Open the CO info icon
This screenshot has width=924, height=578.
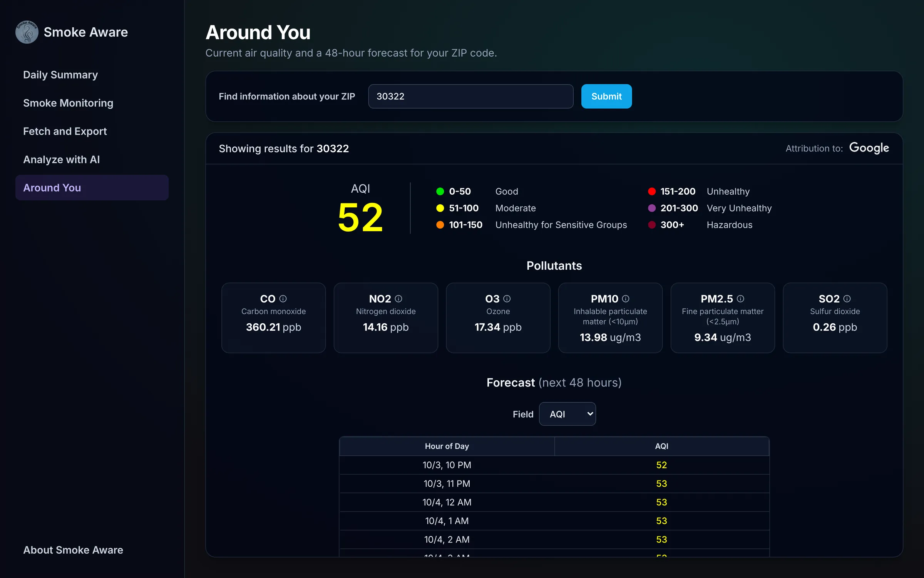pyautogui.click(x=283, y=299)
